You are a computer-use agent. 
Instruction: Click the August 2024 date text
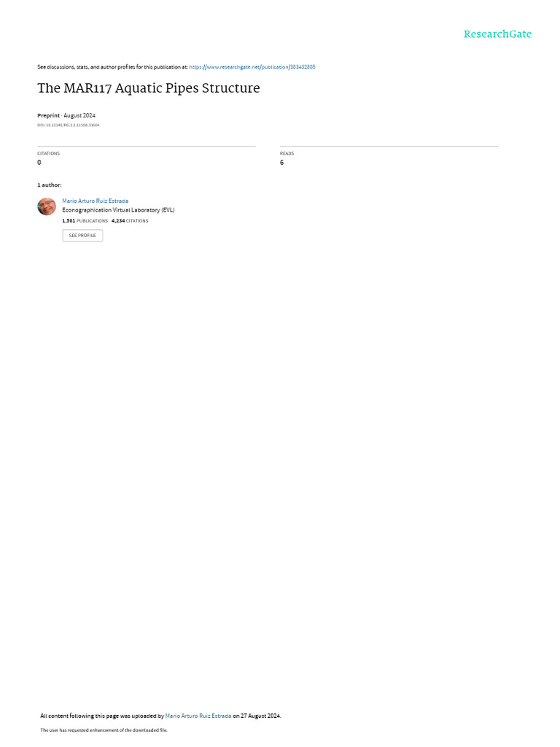[79, 115]
